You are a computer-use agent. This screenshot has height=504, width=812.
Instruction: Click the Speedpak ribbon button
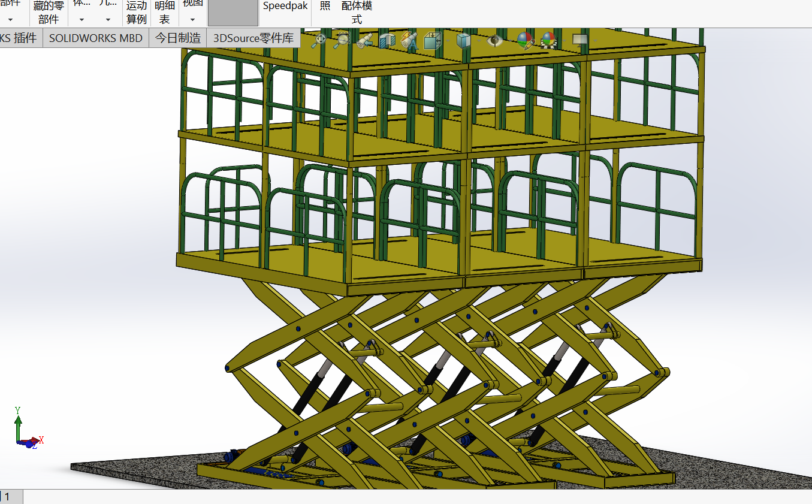[285, 6]
